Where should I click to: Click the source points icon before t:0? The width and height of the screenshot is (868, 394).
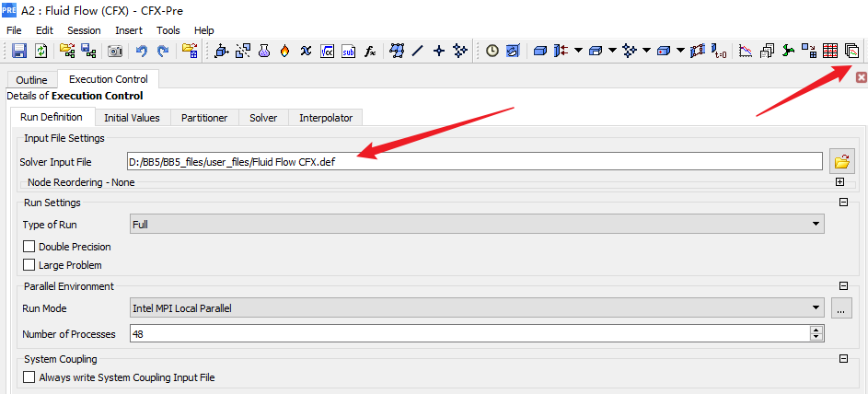click(x=630, y=51)
